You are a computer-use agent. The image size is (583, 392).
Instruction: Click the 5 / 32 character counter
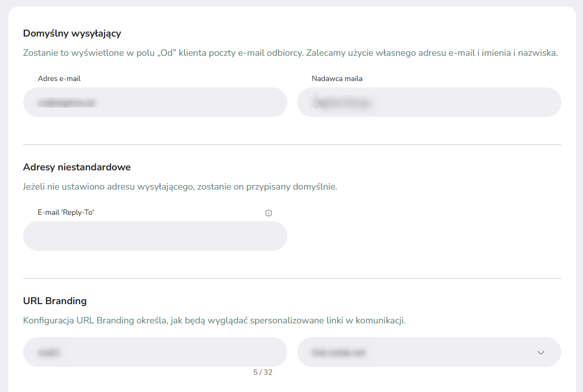pos(263,372)
